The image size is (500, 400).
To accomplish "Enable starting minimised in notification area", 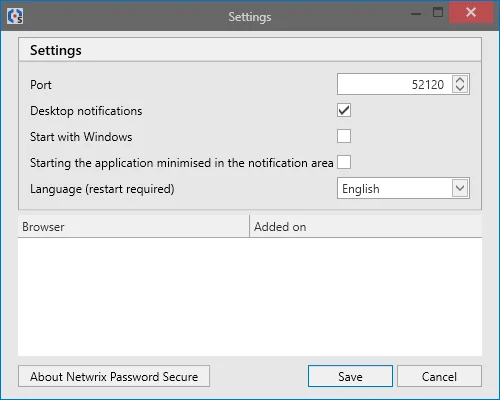I will tap(344, 162).
